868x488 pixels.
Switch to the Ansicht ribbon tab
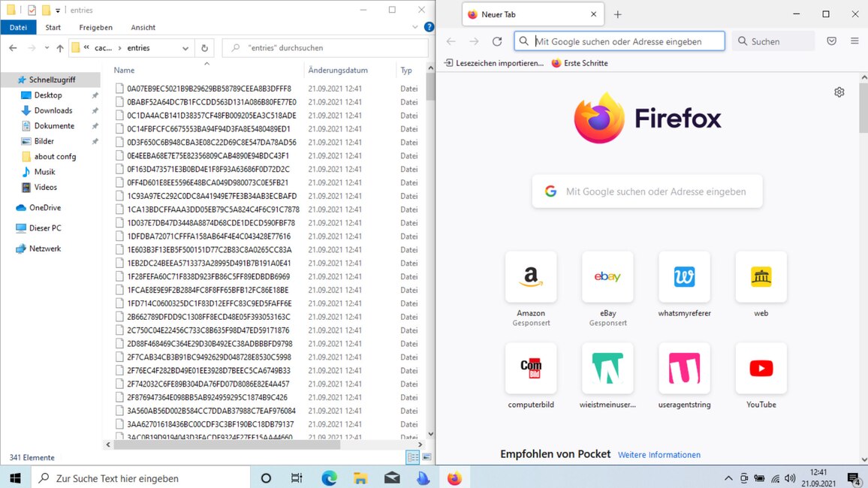click(x=143, y=27)
